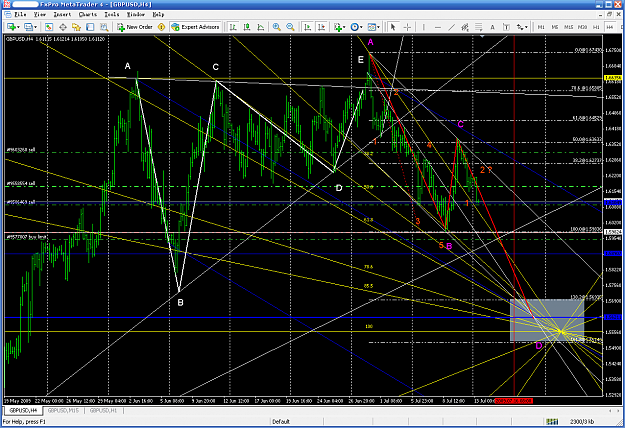Screen dimensions: 625x428
Task: Expand the Arrows tool dropdown arrow
Action: [527, 27]
